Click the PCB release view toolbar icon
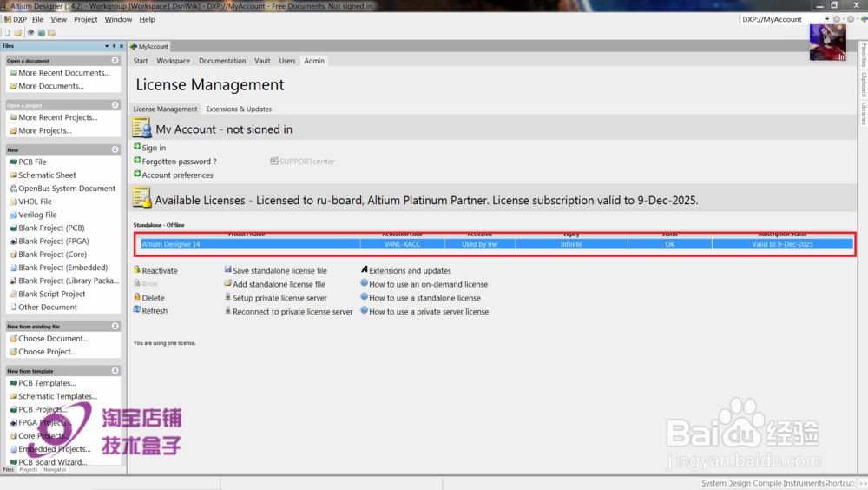868x490 pixels. point(41,33)
